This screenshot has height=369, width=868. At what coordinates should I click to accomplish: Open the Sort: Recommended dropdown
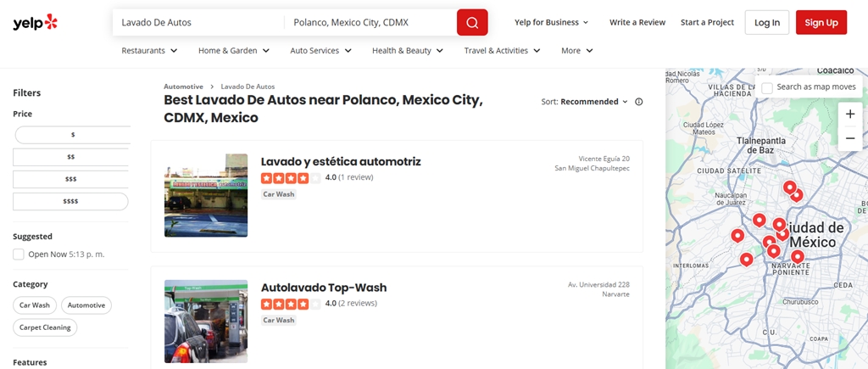[x=585, y=102]
